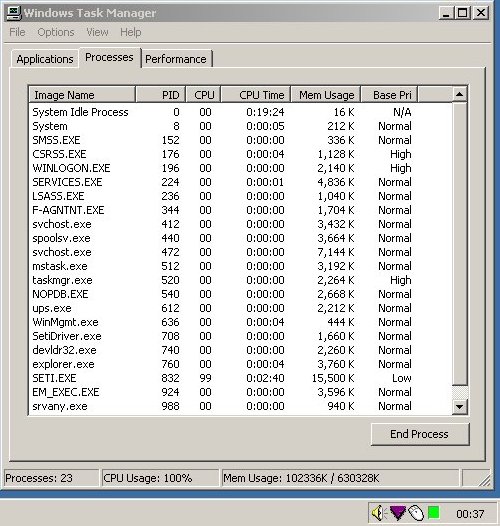Image resolution: width=500 pixels, height=526 pixels.
Task: Sort by Base Pri column header
Action: click(389, 95)
